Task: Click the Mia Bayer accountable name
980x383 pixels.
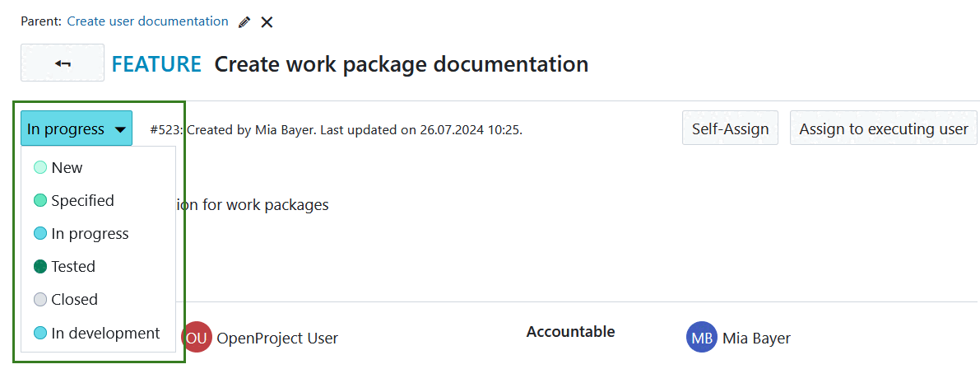Action: tap(756, 338)
